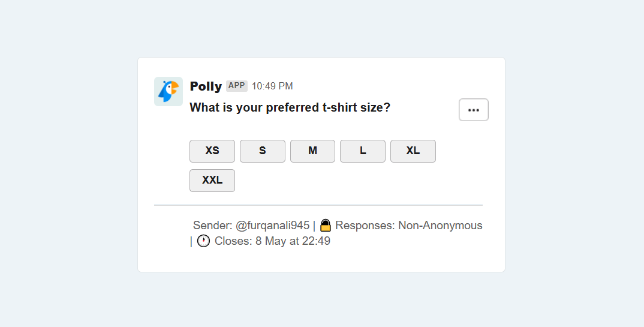This screenshot has width=644, height=327.
Task: Select the M size button
Action: click(312, 151)
